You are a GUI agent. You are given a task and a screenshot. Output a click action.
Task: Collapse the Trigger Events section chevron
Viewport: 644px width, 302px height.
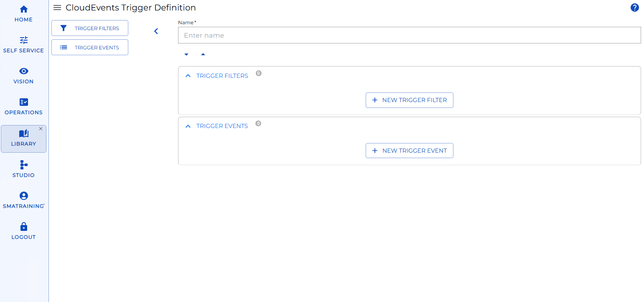[188, 126]
